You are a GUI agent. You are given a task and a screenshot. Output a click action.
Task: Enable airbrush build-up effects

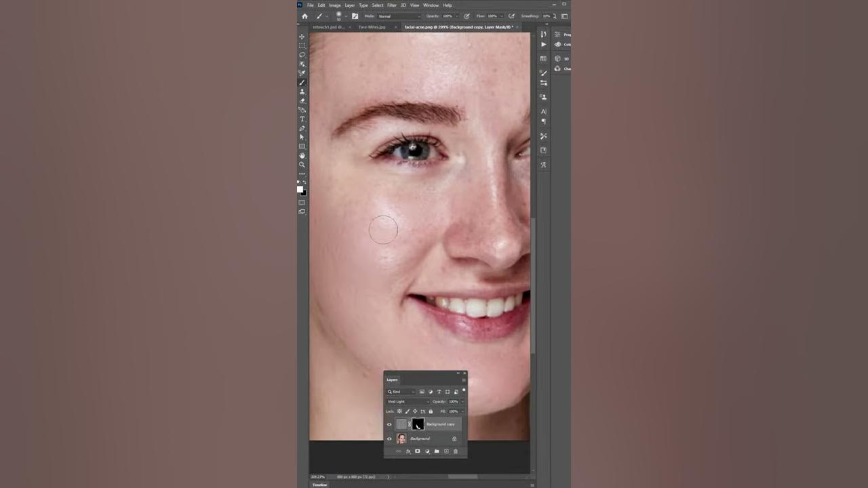[511, 16]
